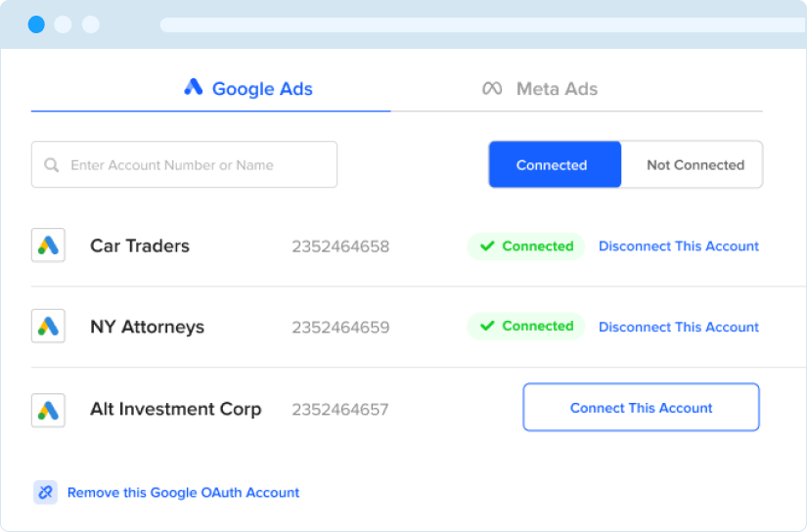Click account number 2352464658
Viewport: 807px width, 532px height.
[x=340, y=246]
